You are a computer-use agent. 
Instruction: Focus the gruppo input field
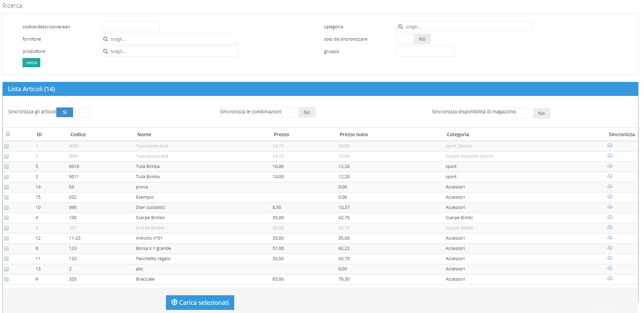[426, 51]
